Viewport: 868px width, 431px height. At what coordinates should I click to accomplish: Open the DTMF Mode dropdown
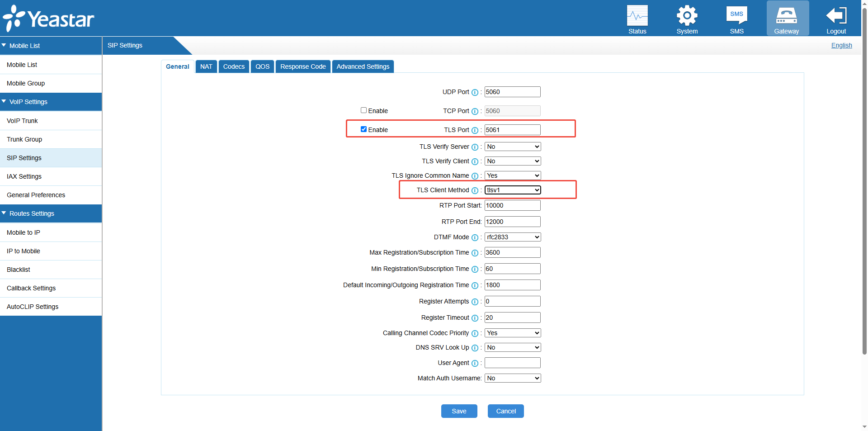(512, 237)
